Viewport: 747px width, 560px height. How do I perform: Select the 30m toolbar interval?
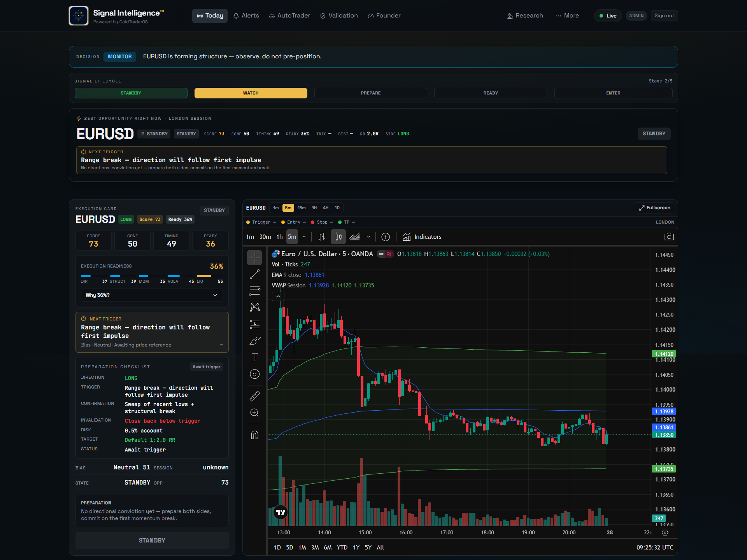[x=265, y=237]
